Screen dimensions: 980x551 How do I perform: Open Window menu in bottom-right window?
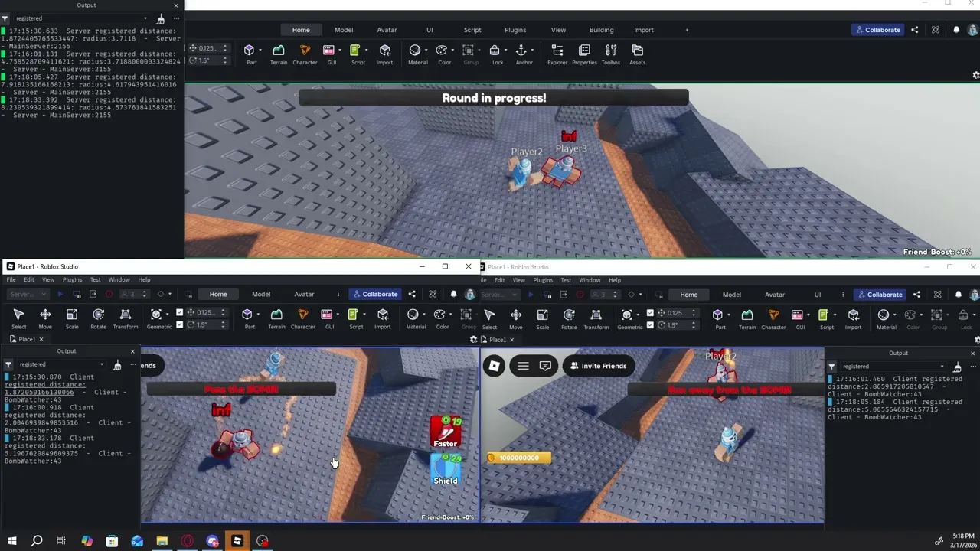[590, 280]
